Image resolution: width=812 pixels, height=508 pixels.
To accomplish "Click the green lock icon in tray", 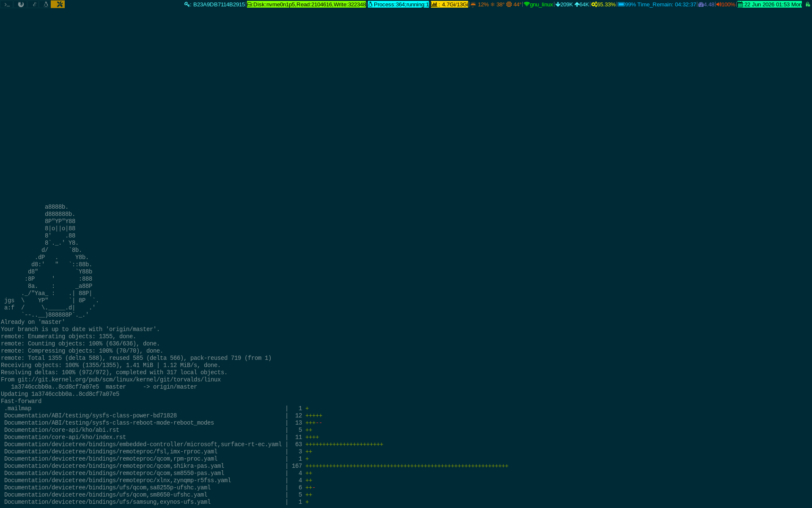I will point(807,5).
